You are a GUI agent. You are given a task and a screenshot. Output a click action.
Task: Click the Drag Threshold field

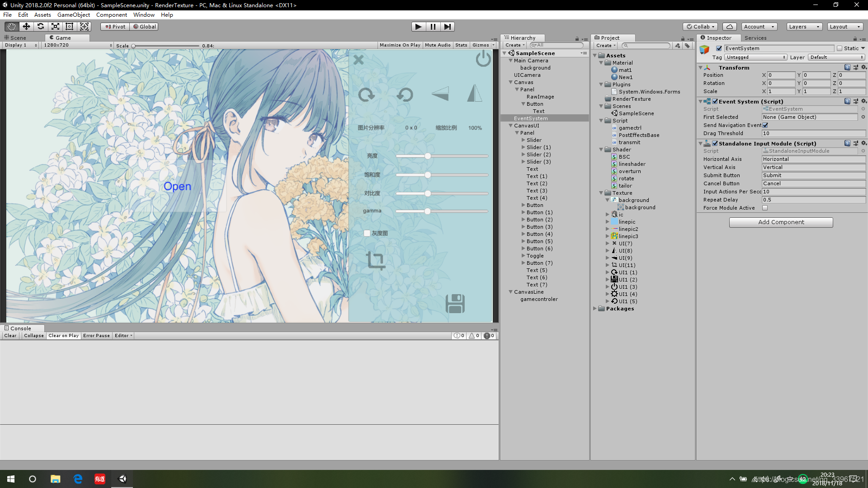(x=813, y=133)
